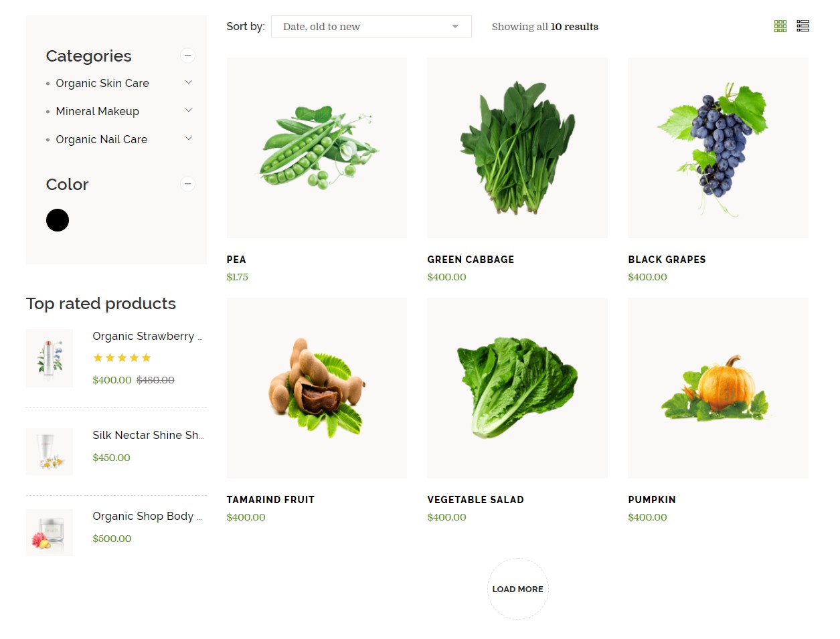Open Organic Strawberry top rated thumbnail

coord(50,358)
